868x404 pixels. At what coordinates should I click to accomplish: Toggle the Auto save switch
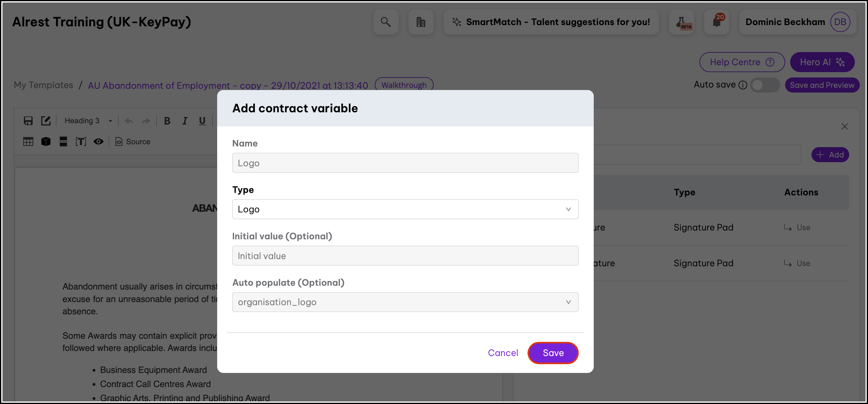[x=764, y=85]
